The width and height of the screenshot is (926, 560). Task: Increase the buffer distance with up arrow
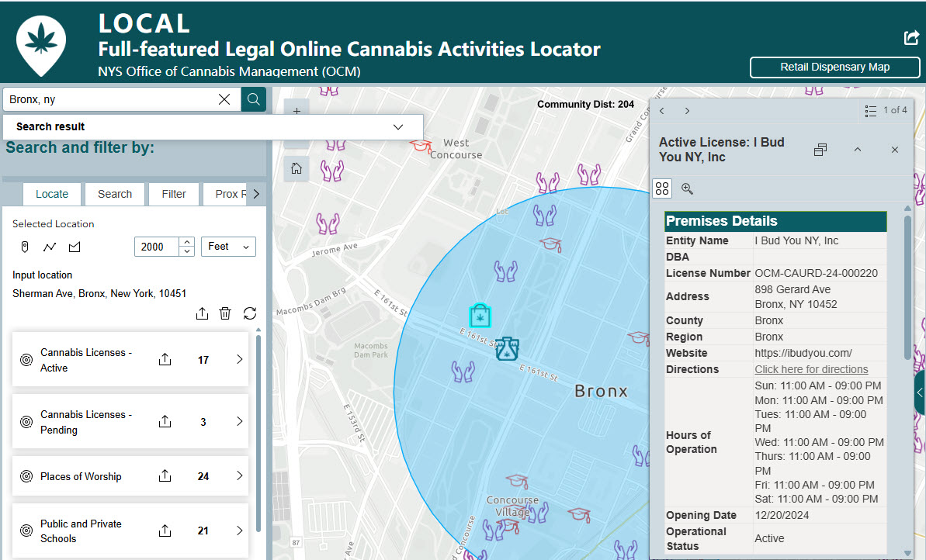click(x=186, y=242)
